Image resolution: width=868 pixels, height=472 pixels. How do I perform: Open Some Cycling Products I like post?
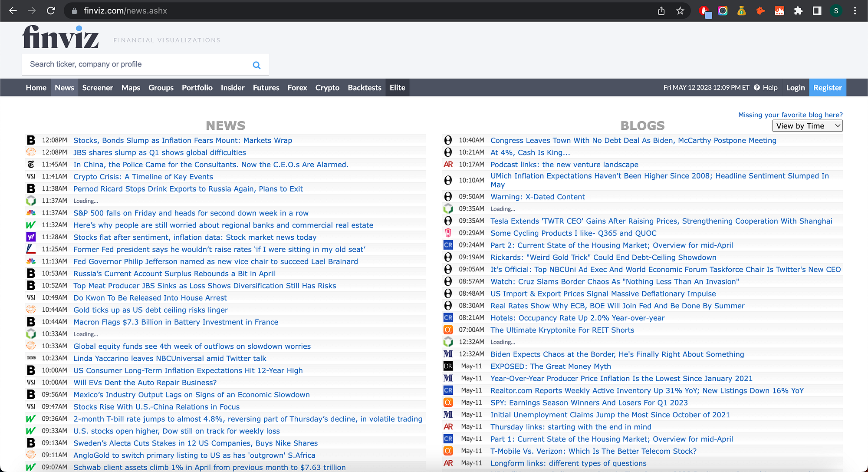point(573,233)
